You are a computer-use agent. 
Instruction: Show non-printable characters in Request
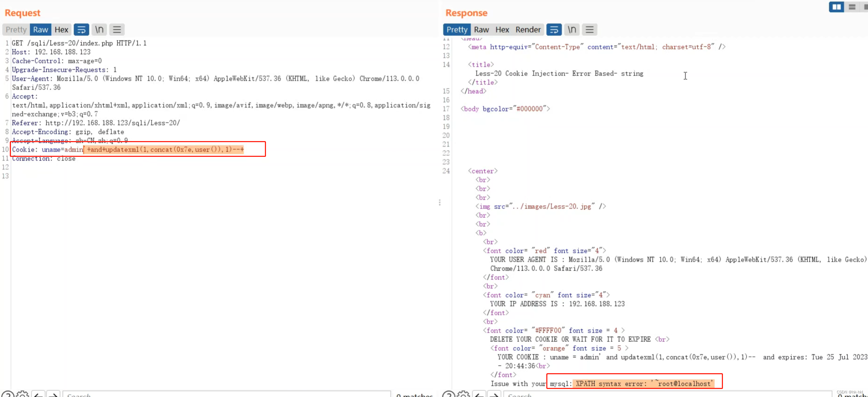(100, 30)
